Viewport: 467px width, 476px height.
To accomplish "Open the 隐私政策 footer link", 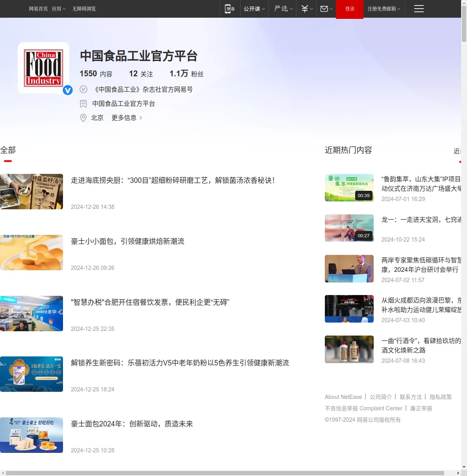I will [x=441, y=397].
